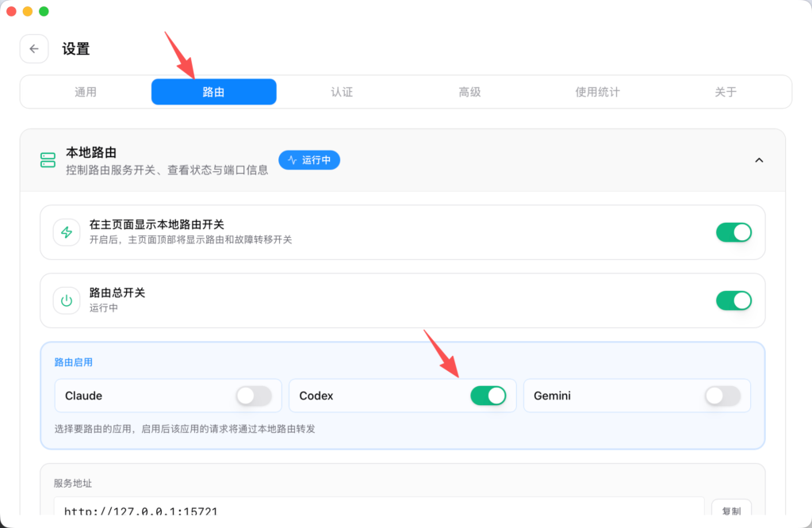The height and width of the screenshot is (528, 812).
Task: Turn off the 路由总开关 switch
Action: pyautogui.click(x=733, y=300)
